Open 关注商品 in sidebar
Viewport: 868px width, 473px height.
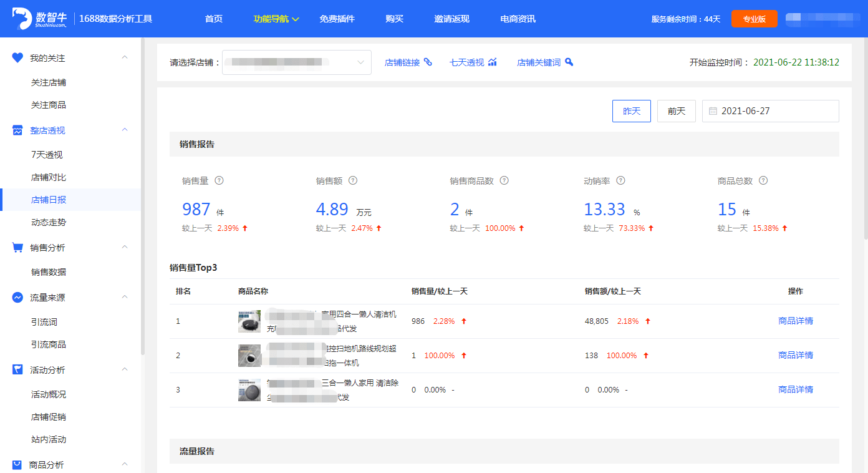tap(49, 105)
